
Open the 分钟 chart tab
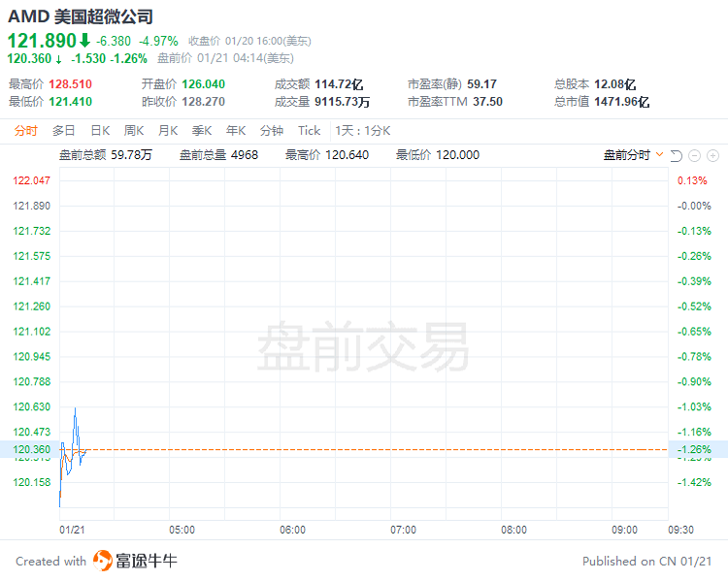tap(272, 131)
